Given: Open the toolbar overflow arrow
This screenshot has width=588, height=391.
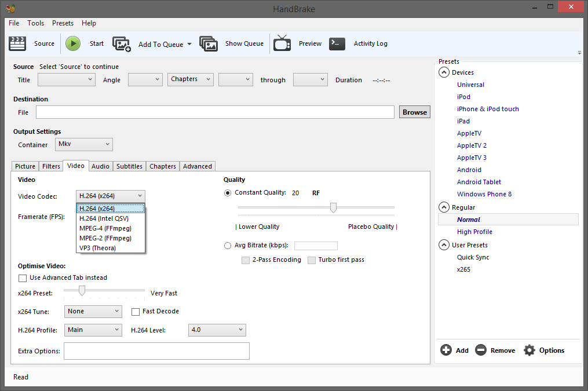Looking at the screenshot, I should click(579, 53).
